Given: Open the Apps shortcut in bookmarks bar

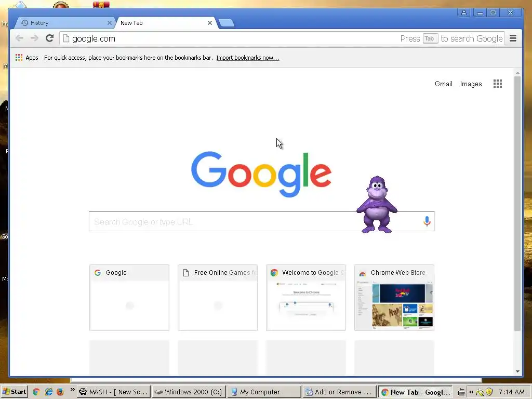Looking at the screenshot, I should pos(27,58).
